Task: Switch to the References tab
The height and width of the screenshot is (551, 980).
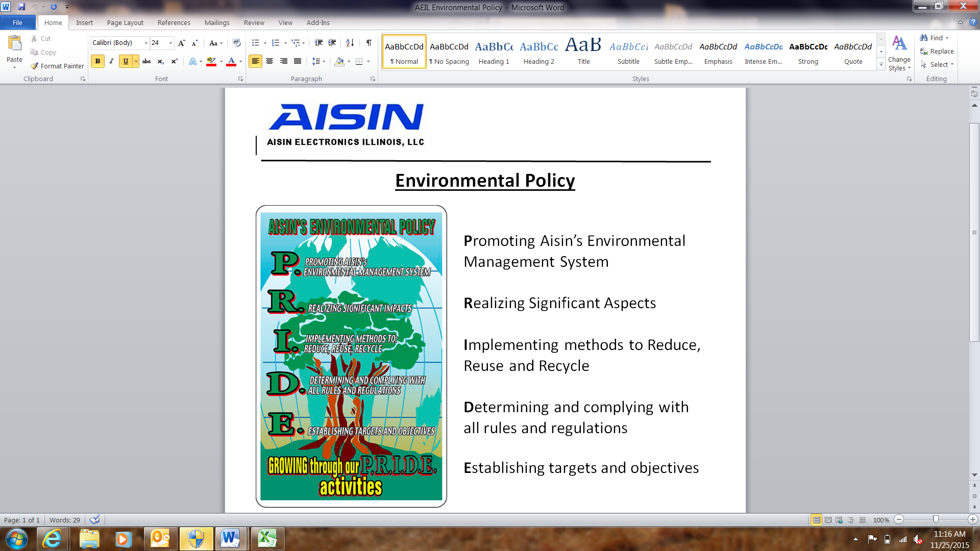Action: [x=174, y=22]
